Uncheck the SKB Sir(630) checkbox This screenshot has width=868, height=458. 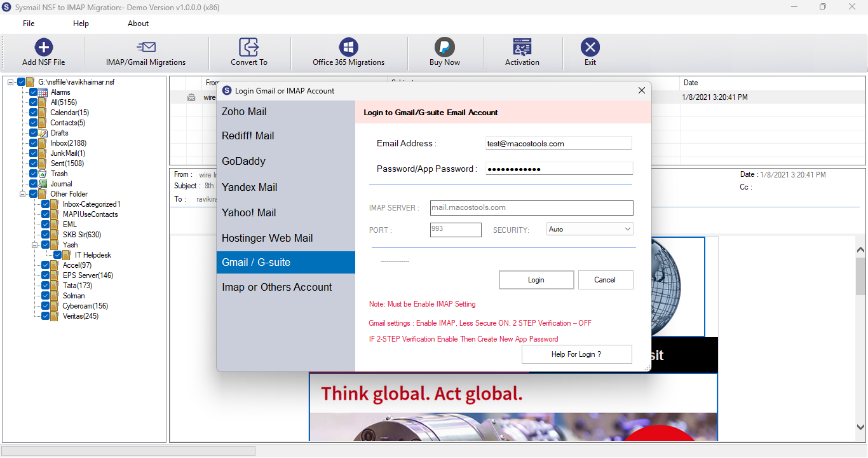(46, 235)
